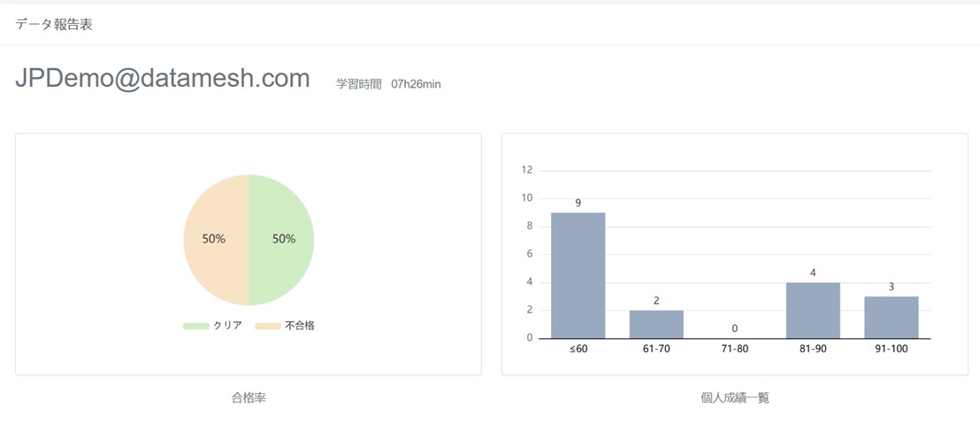
Task: Click the value label 9 above bar
Action: pos(578,203)
